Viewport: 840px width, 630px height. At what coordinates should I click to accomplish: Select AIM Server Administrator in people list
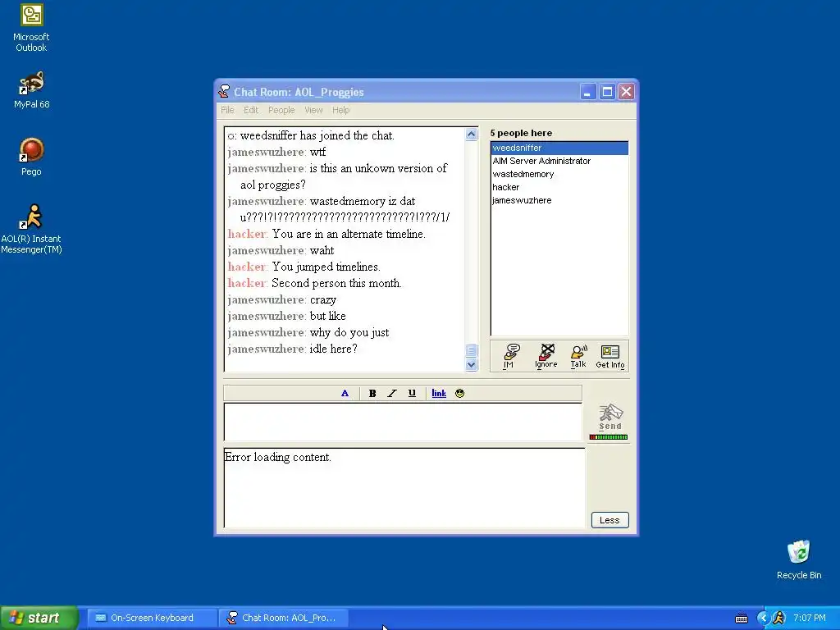[559, 161]
